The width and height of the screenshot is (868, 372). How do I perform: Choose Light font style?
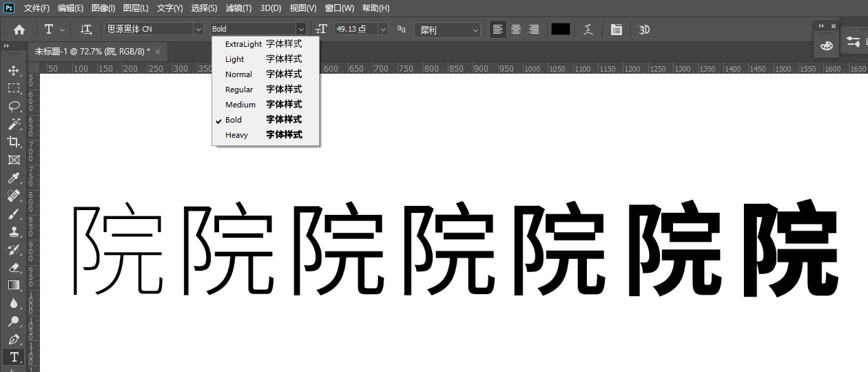click(266, 59)
